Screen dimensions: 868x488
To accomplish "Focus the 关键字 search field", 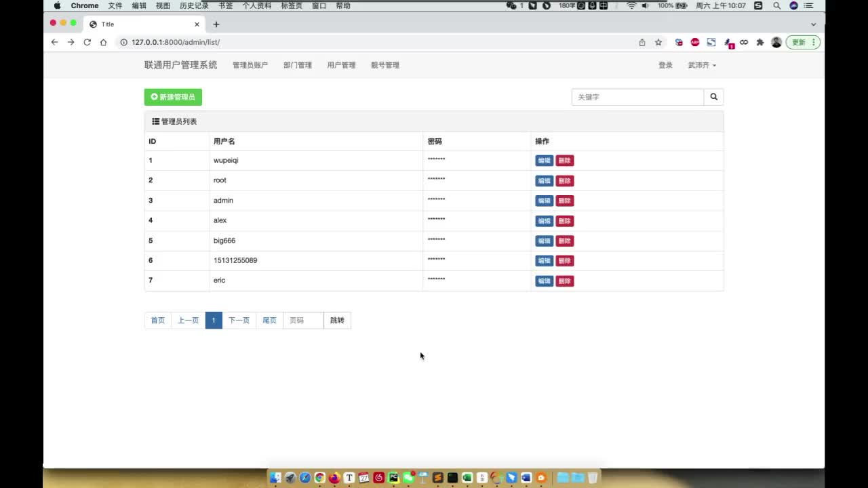I will coord(638,97).
